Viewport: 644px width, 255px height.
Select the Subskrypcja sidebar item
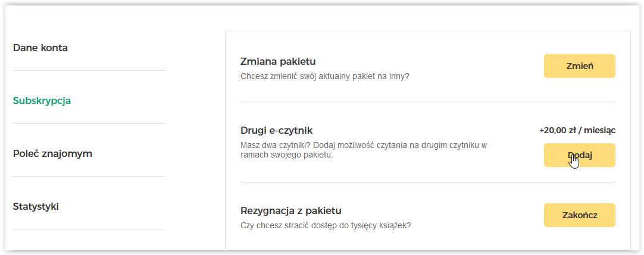pos(42,101)
